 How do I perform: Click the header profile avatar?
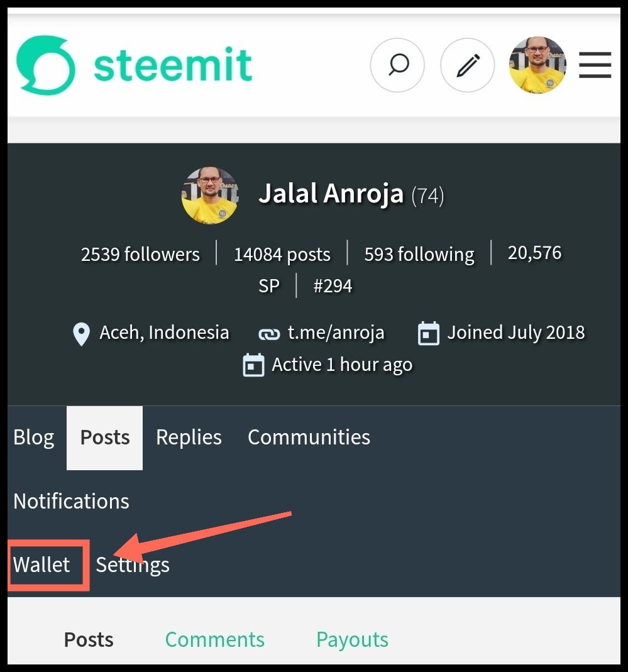click(537, 65)
